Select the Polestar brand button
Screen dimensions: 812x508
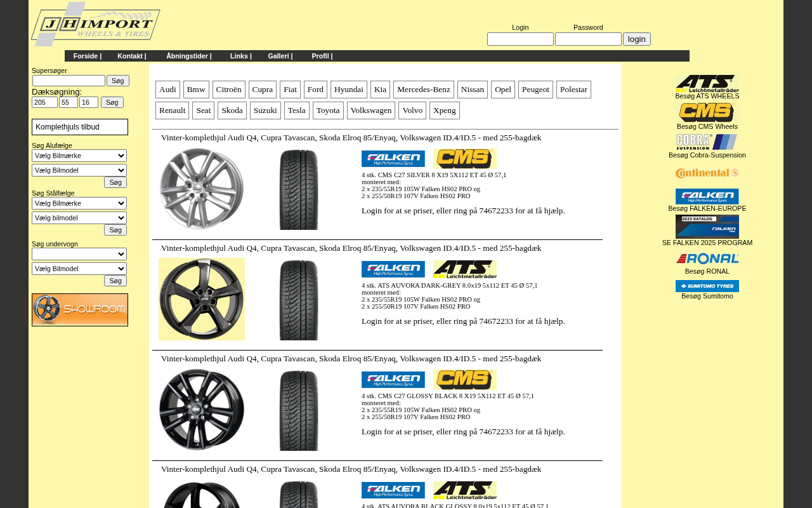tap(573, 90)
